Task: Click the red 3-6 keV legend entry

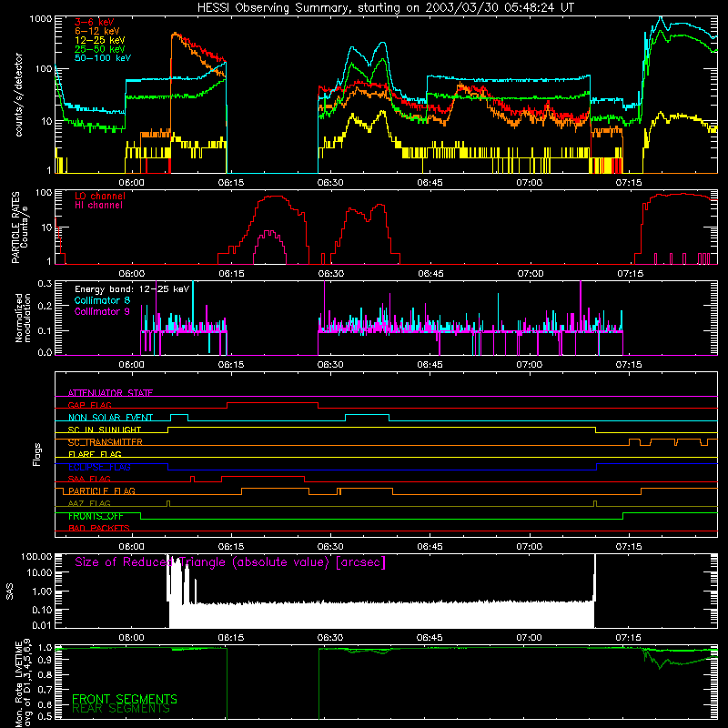Action: point(94,22)
